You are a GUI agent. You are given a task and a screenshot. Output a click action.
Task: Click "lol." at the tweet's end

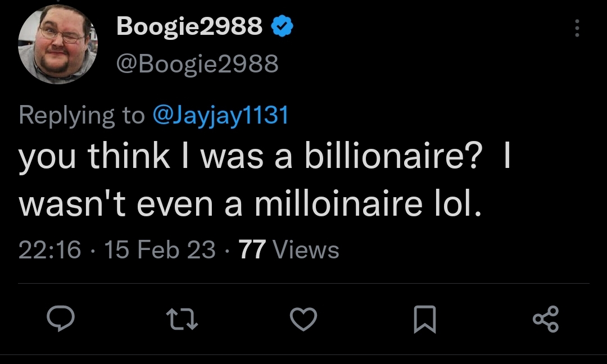[x=459, y=204]
